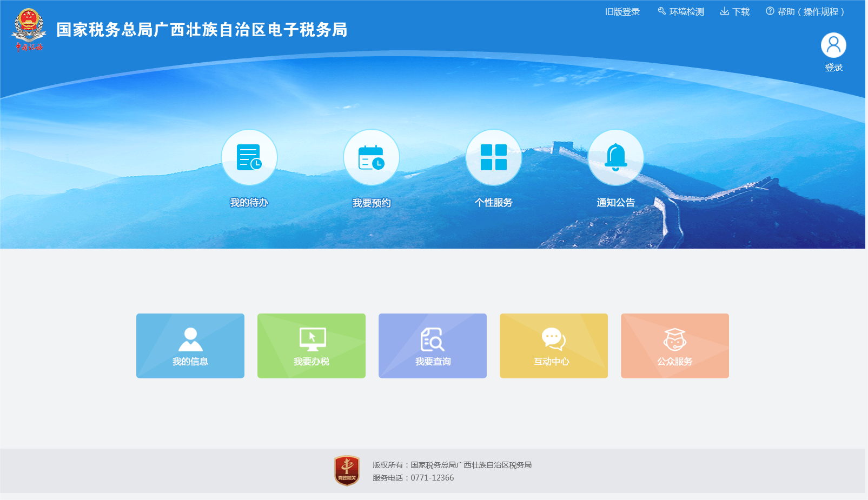Click the document search icon in 我要查询

click(433, 339)
